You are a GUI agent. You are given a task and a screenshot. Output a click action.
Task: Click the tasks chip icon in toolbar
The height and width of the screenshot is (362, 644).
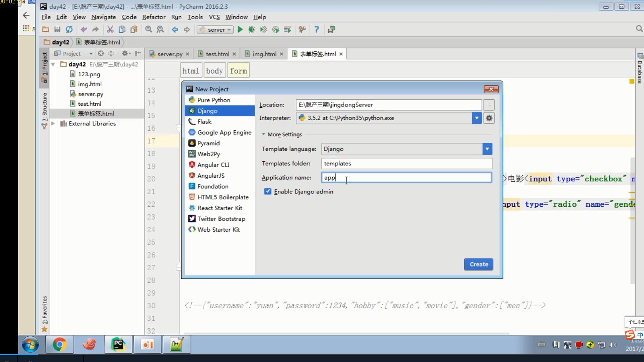click(331, 29)
